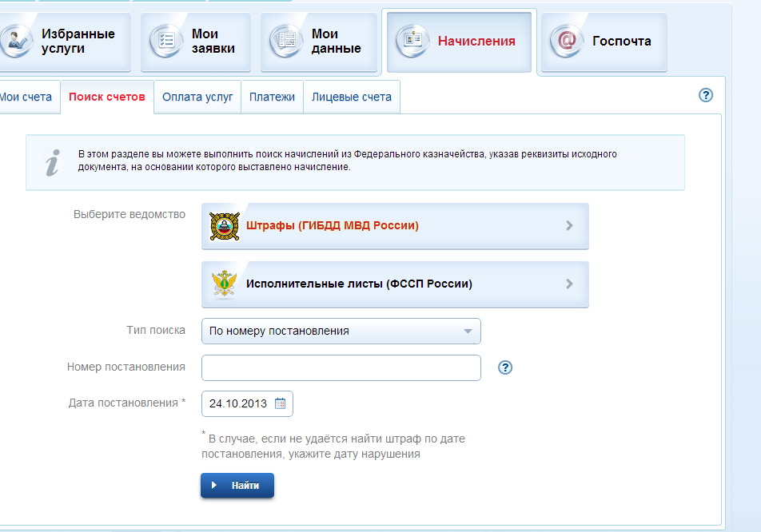Open calendar picker icon in date field
The width and height of the screenshot is (761, 532).
tap(280, 403)
